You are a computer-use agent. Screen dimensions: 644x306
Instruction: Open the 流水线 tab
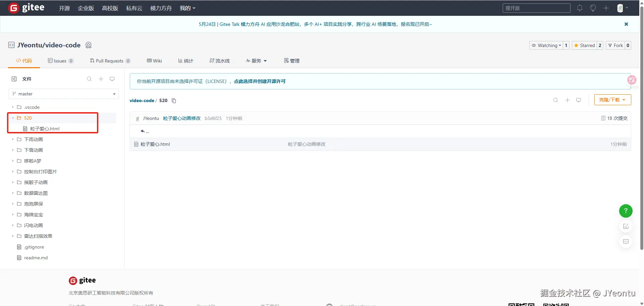tap(219, 61)
